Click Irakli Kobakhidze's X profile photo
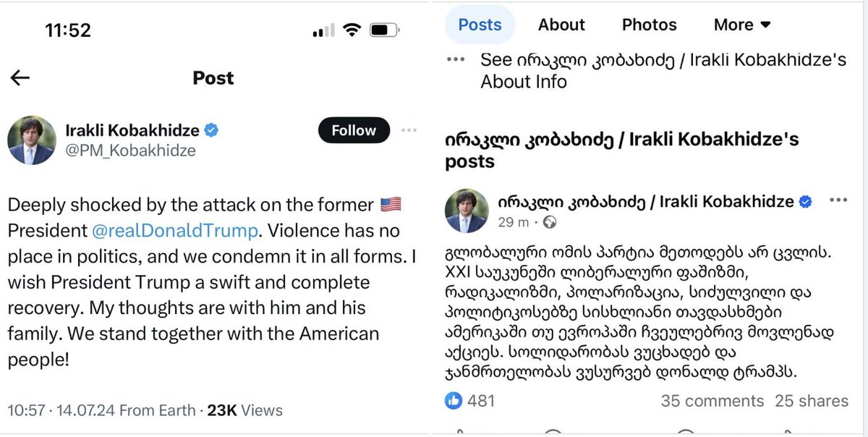The height and width of the screenshot is (437, 868). 32,140
